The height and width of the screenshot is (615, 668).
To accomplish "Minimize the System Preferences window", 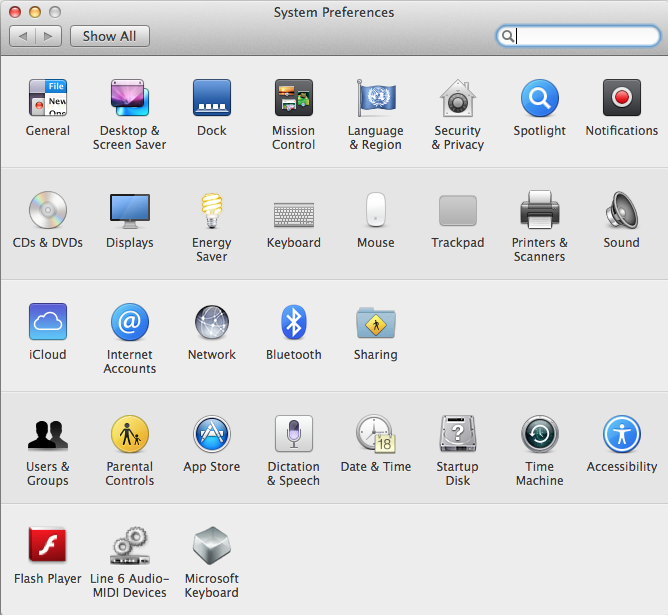I will coord(35,12).
